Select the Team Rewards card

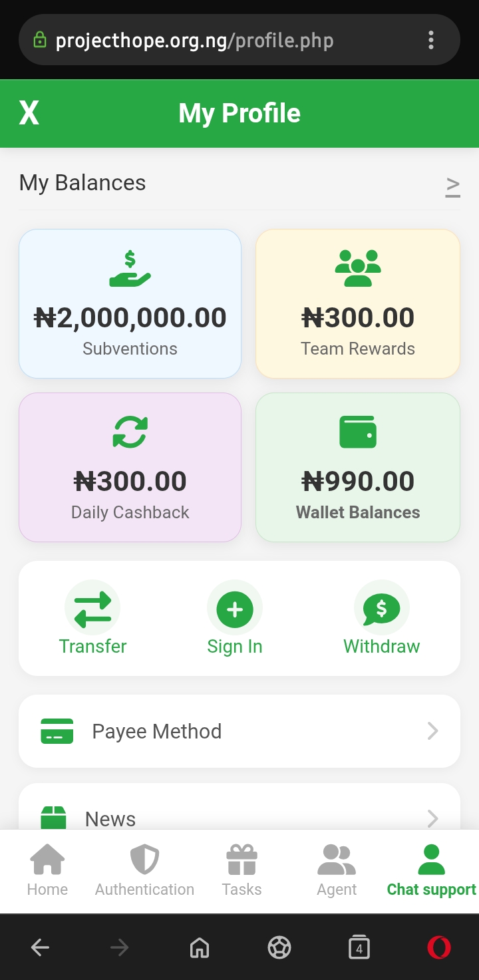[358, 304]
